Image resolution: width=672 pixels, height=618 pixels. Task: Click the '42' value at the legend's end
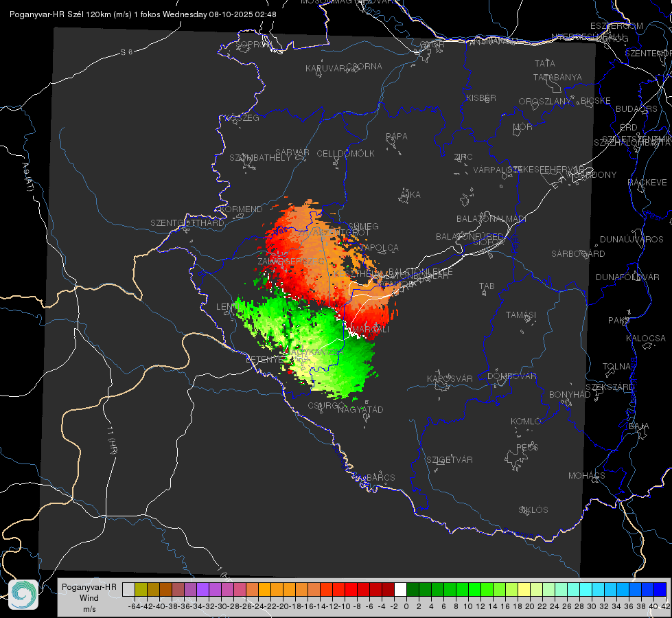pyautogui.click(x=665, y=606)
